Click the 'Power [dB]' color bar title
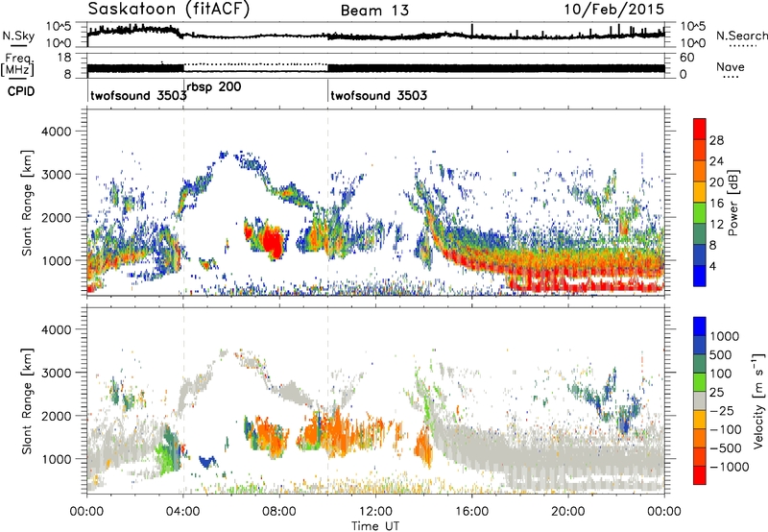This screenshot has width=768, height=532. [x=732, y=203]
